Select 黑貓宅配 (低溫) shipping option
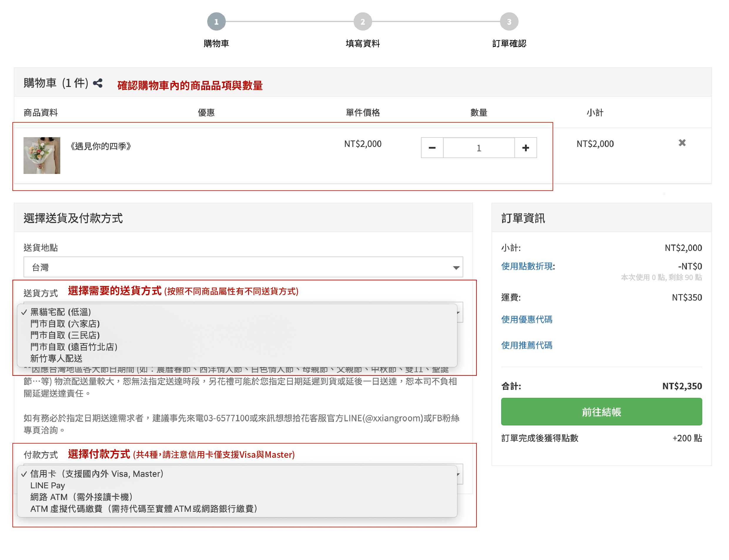The height and width of the screenshot is (560, 729). (61, 312)
